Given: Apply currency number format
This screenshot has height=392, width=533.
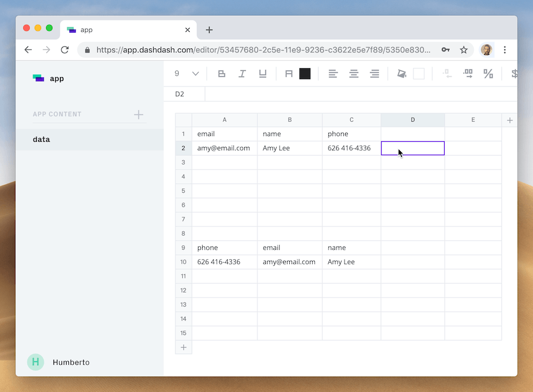Looking at the screenshot, I should [x=514, y=74].
